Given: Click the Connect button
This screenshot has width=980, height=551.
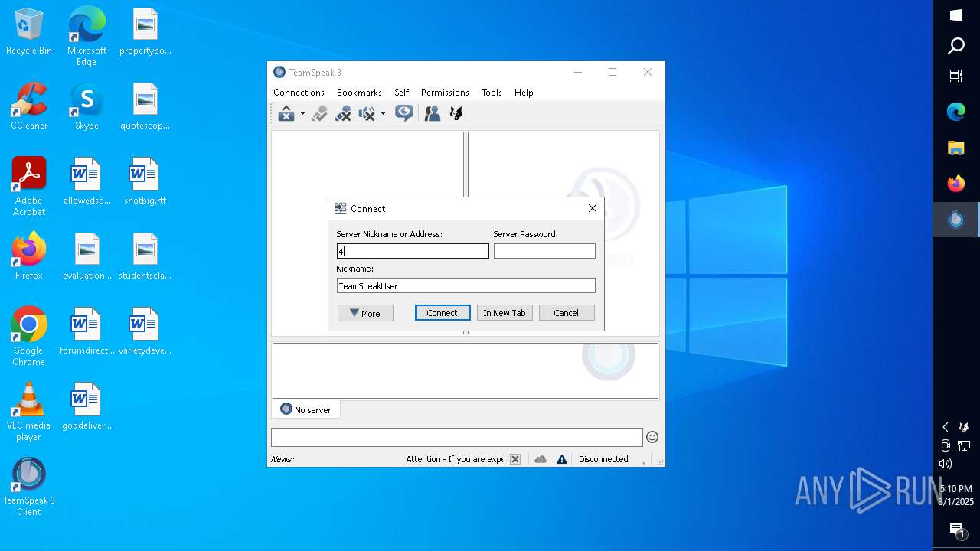Looking at the screenshot, I should pyautogui.click(x=443, y=313).
